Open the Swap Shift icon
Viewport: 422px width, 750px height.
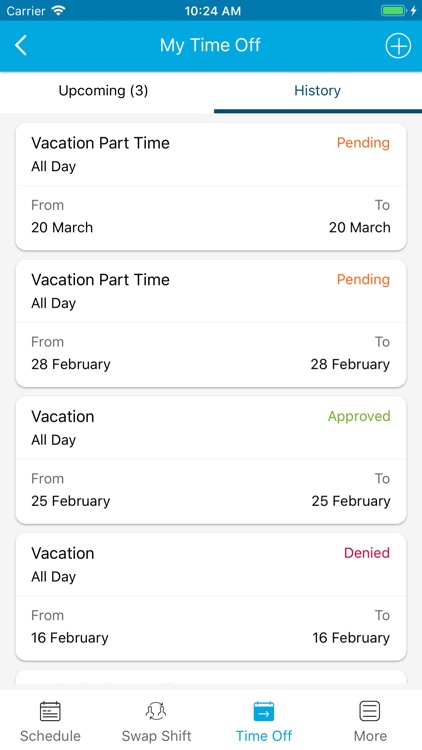point(156,711)
